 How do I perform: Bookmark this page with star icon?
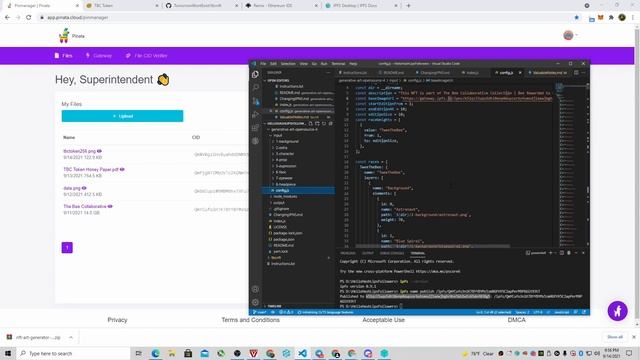(x=576, y=18)
